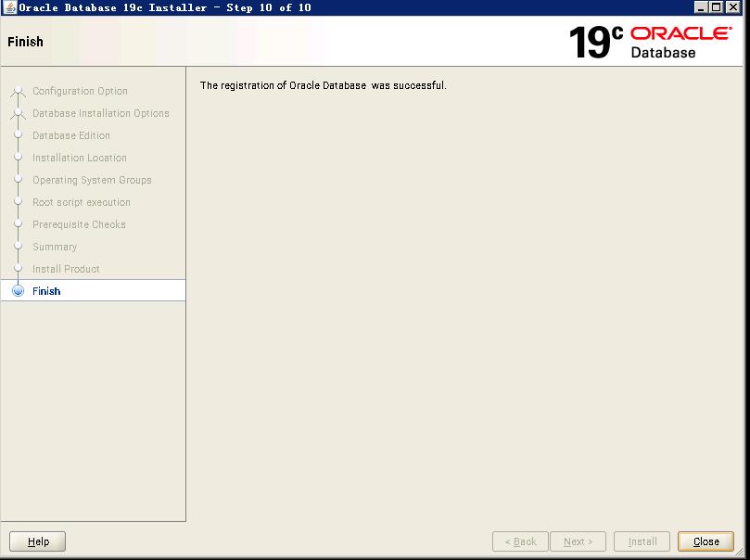Click the Oracle Database 19c logo

pos(650,42)
